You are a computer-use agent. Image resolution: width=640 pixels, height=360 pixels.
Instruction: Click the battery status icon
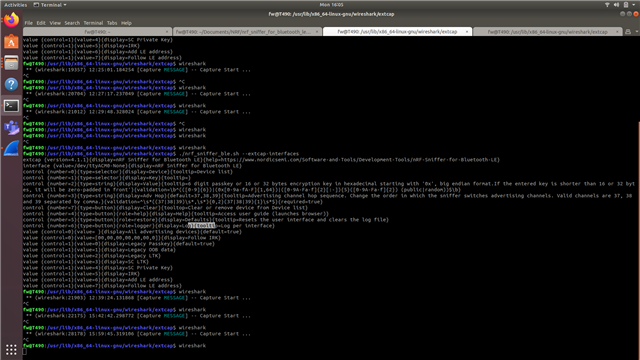pos(626,4)
